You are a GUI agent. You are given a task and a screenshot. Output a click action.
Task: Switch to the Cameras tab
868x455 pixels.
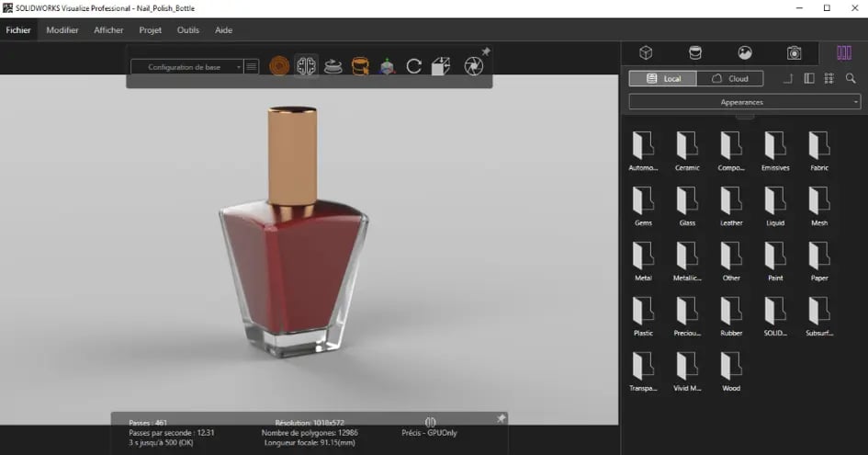click(794, 52)
